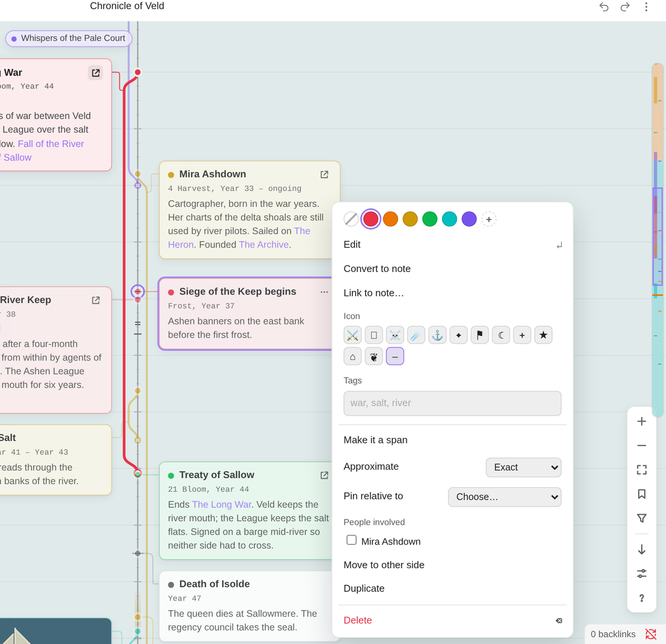Click the help question mark
The width and height of the screenshot is (666, 644).
(x=642, y=598)
